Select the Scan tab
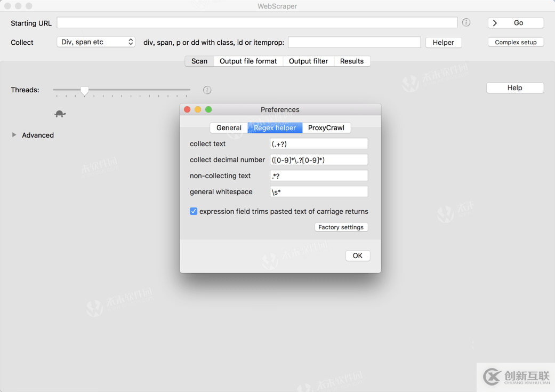555x392 pixels. (x=199, y=61)
